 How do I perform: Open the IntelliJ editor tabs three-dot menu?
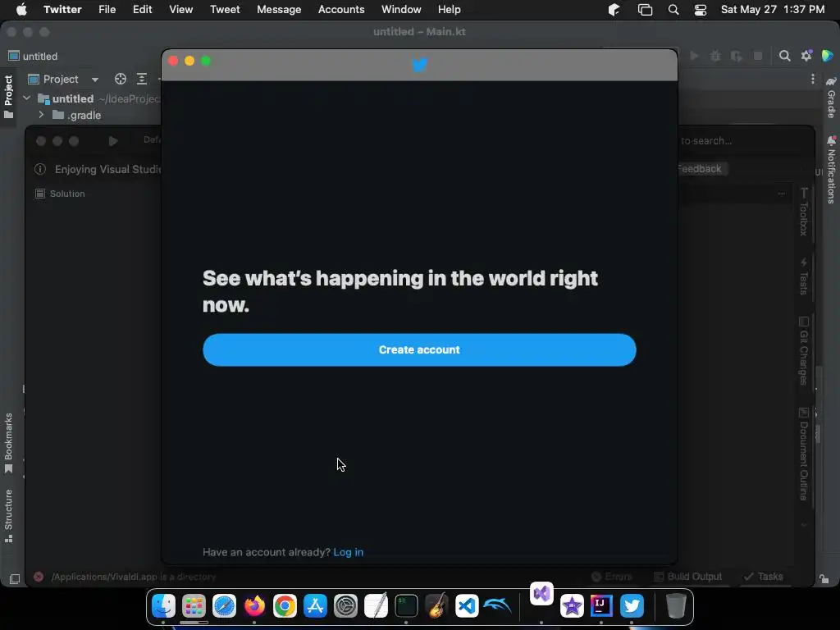click(813, 79)
